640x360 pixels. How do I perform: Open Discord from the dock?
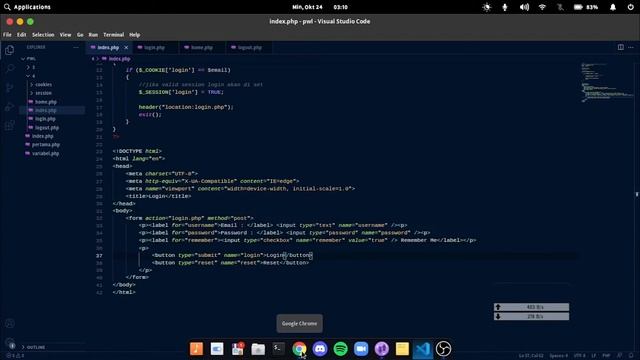(x=320, y=349)
